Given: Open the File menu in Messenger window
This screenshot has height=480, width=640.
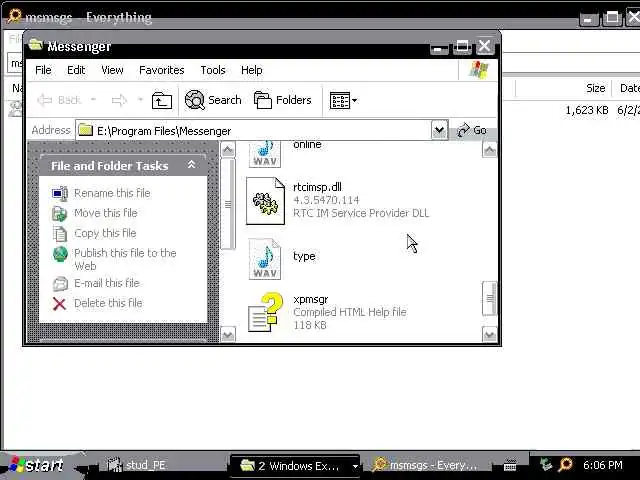Looking at the screenshot, I should click(43, 70).
